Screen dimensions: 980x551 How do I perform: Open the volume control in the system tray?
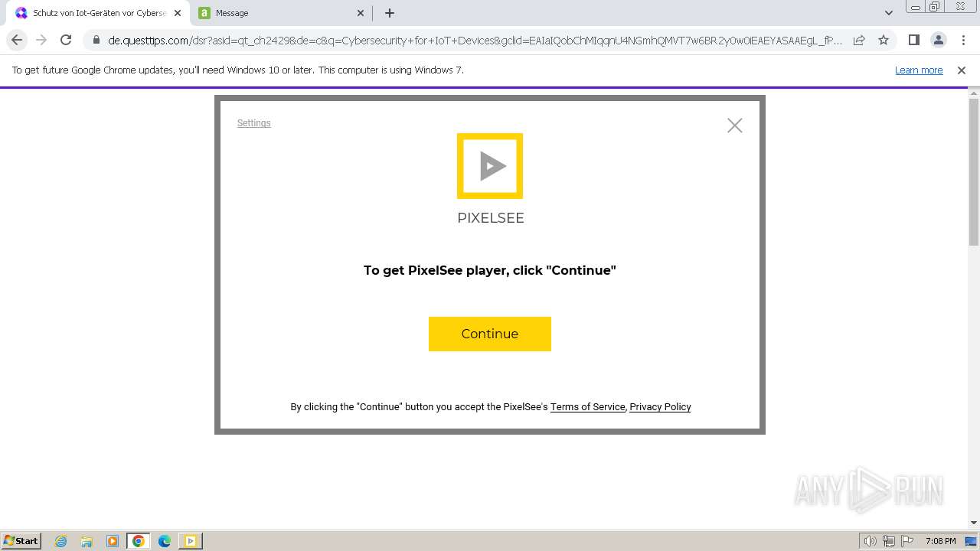pyautogui.click(x=871, y=541)
